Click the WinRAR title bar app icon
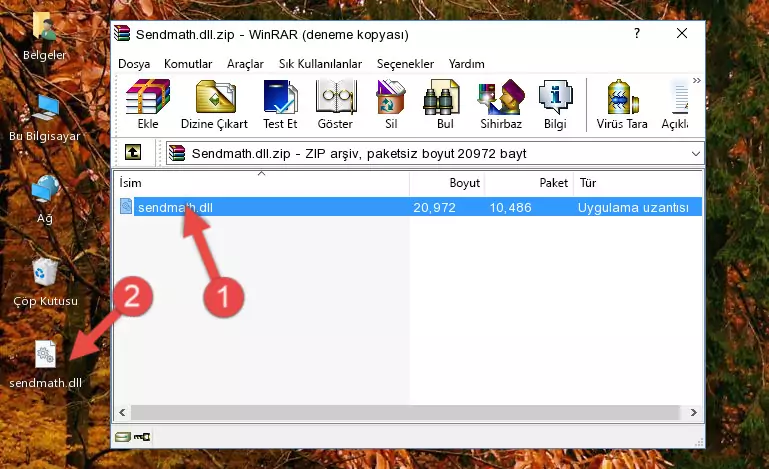The image size is (769, 469). click(x=122, y=34)
